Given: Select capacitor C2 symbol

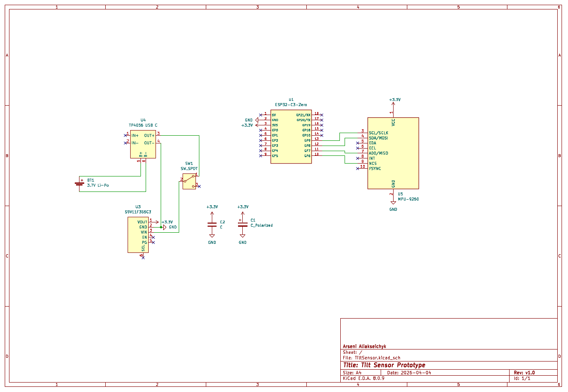Looking at the screenshot, I should [212, 224].
